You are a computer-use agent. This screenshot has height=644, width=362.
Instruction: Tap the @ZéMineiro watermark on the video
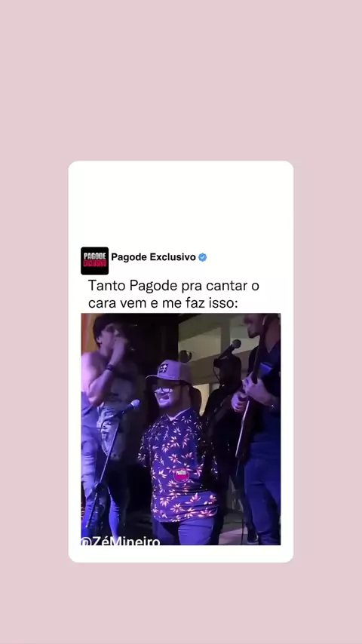tap(121, 541)
